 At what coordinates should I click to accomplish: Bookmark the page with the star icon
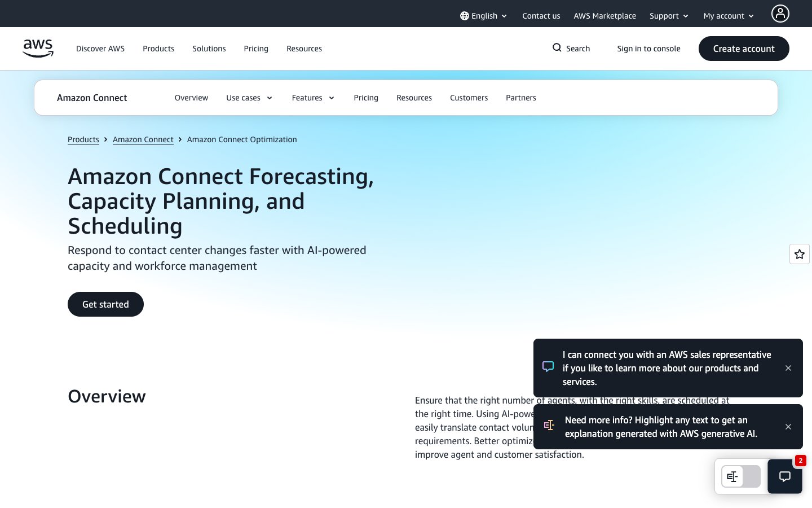coord(800,254)
